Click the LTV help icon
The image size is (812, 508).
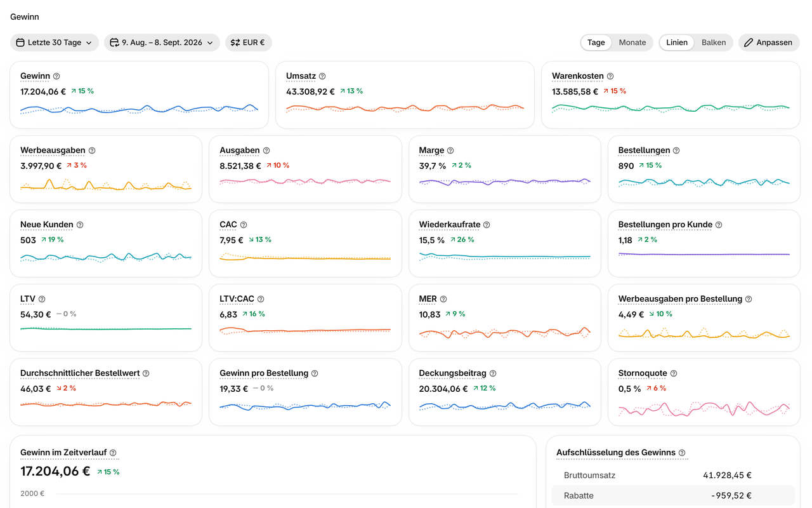pos(42,299)
